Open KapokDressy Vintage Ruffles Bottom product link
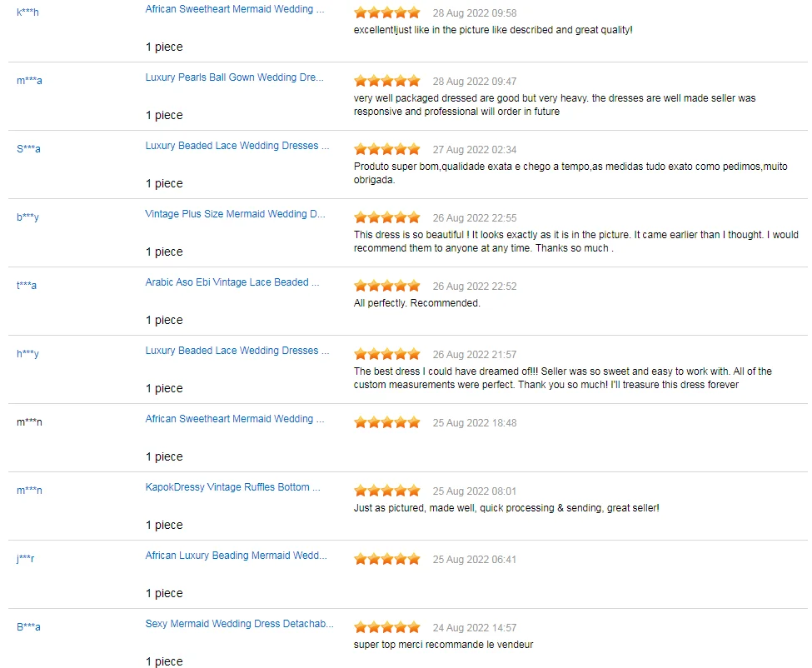Screen dimensions: 812x668 click(232, 487)
